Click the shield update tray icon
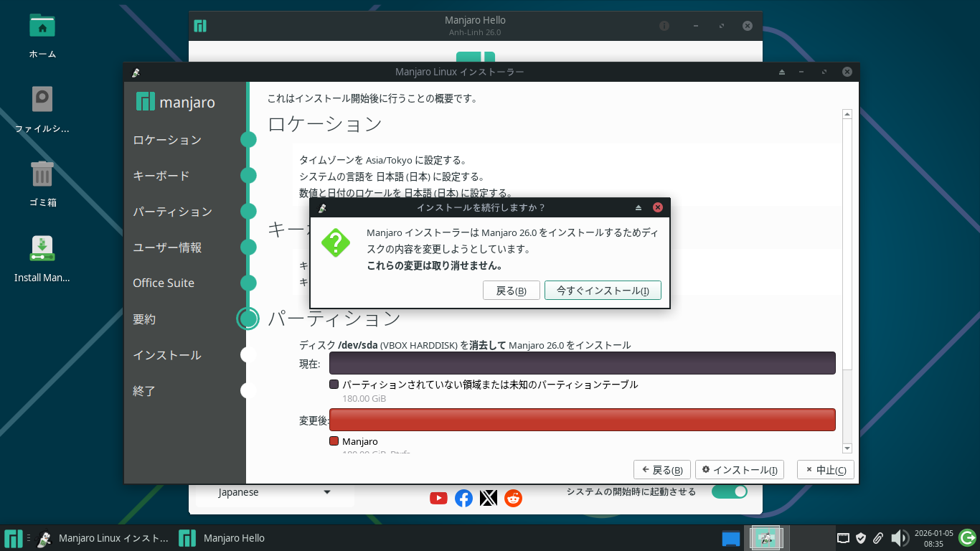Screen dimensions: 980x551 861,538
